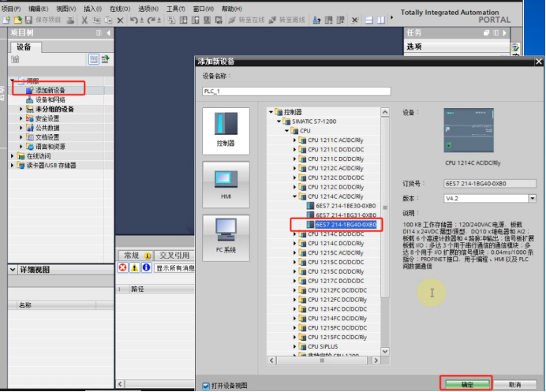Select CPU SIPLUS folder in device tree
Image resolution: width=546 pixels, height=392 pixels.
click(323, 347)
